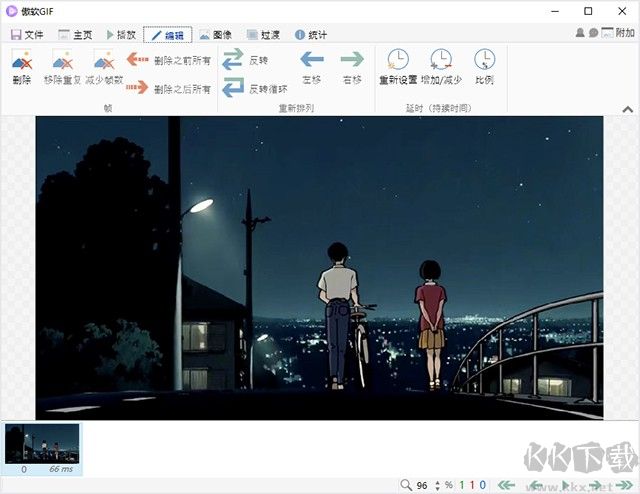Image resolution: width=640 pixels, height=494 pixels.
Task: Open the 图像 tab
Action: 216,35
